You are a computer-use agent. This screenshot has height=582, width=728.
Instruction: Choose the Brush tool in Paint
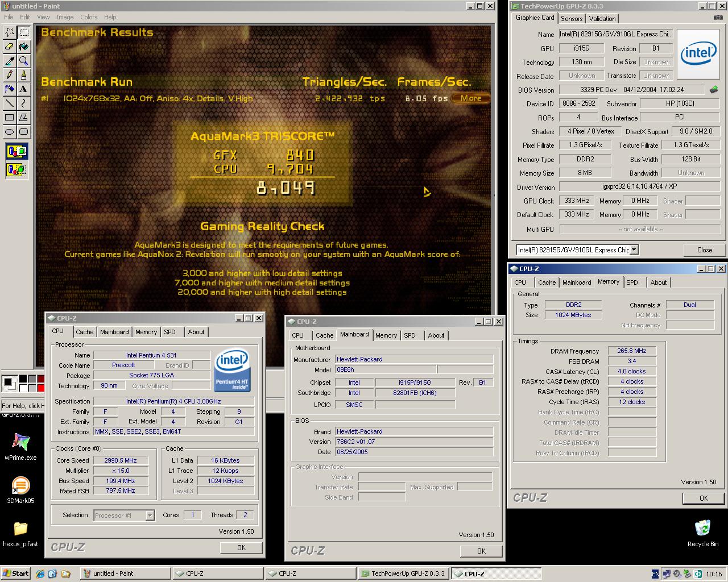click(23, 75)
